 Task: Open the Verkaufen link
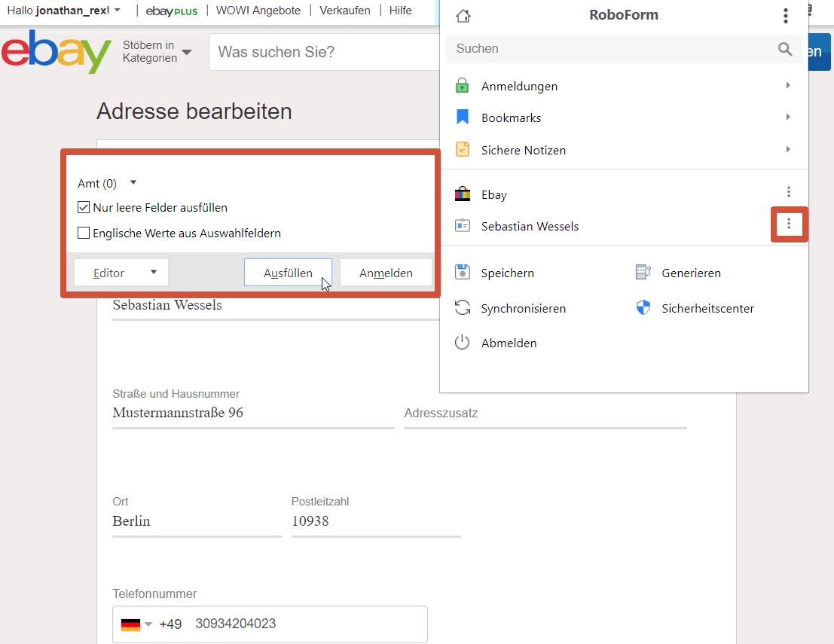pos(344,11)
